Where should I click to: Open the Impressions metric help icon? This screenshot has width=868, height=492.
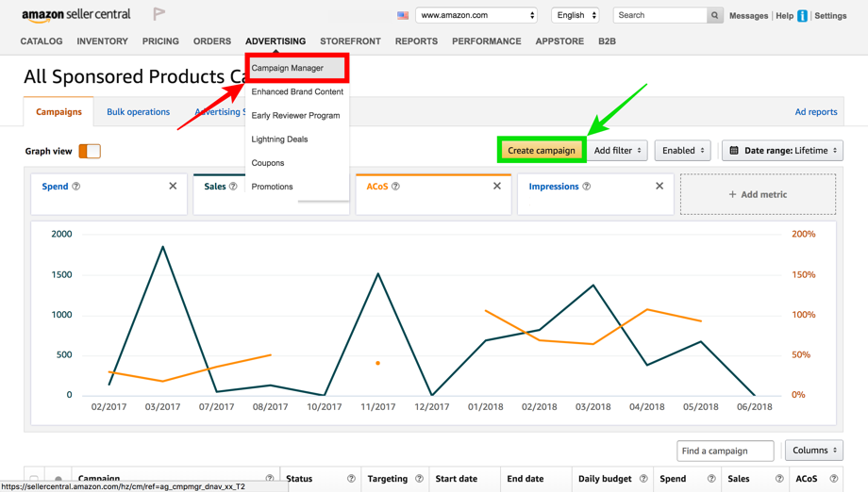586,187
